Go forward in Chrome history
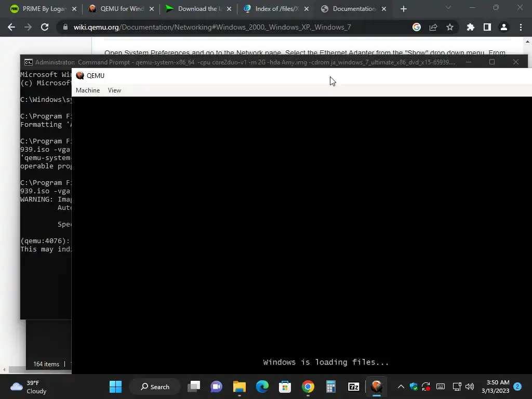The height and width of the screenshot is (399, 532). 28,27
